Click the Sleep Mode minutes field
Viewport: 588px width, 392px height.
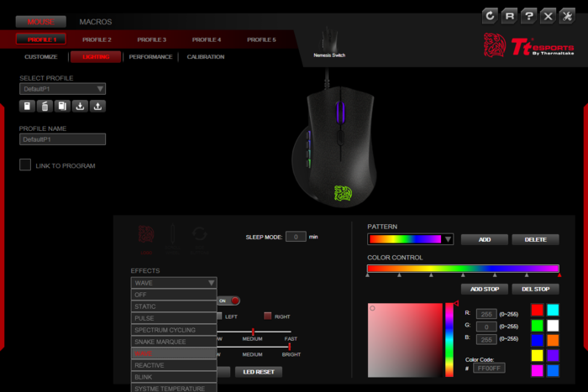pos(296,237)
